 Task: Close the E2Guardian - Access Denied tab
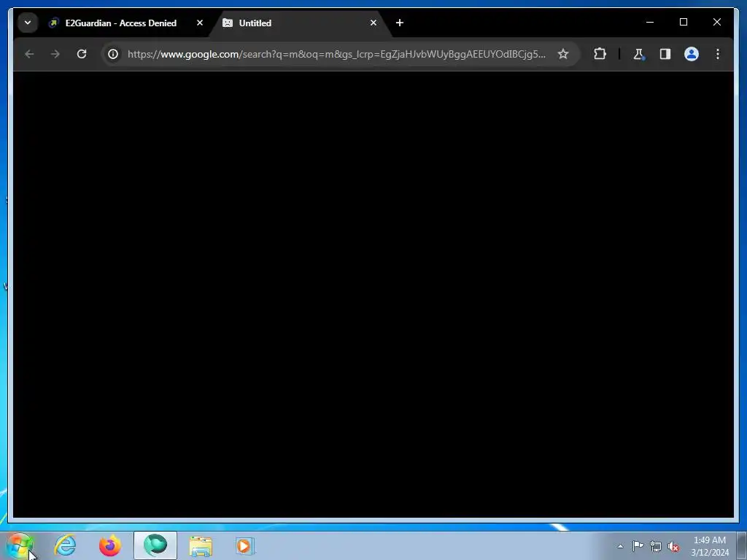[x=200, y=23]
